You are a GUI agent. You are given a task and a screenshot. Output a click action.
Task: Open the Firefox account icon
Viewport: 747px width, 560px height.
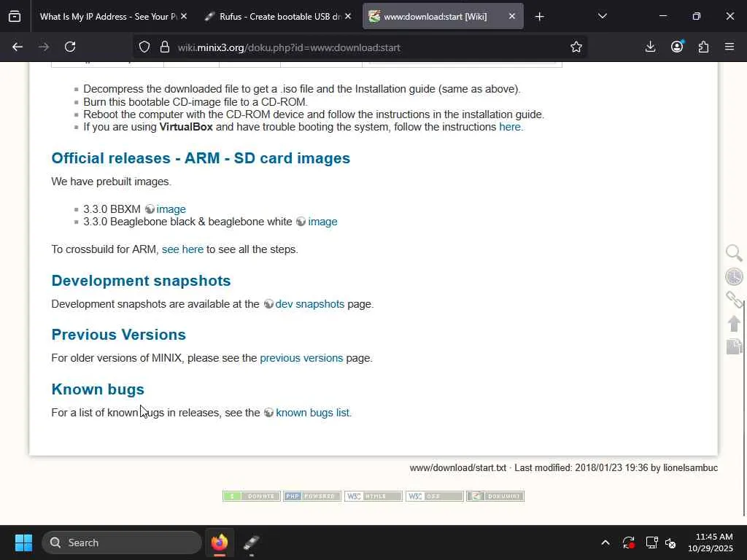tap(677, 47)
